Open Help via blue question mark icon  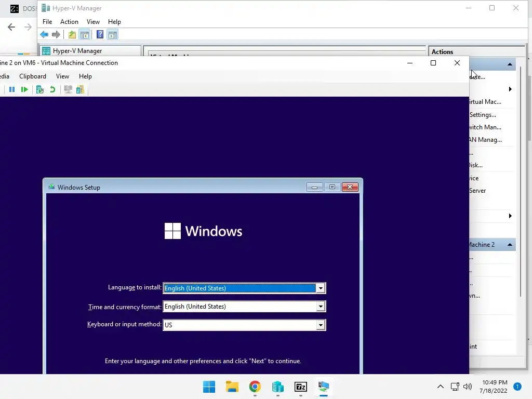[x=100, y=35]
